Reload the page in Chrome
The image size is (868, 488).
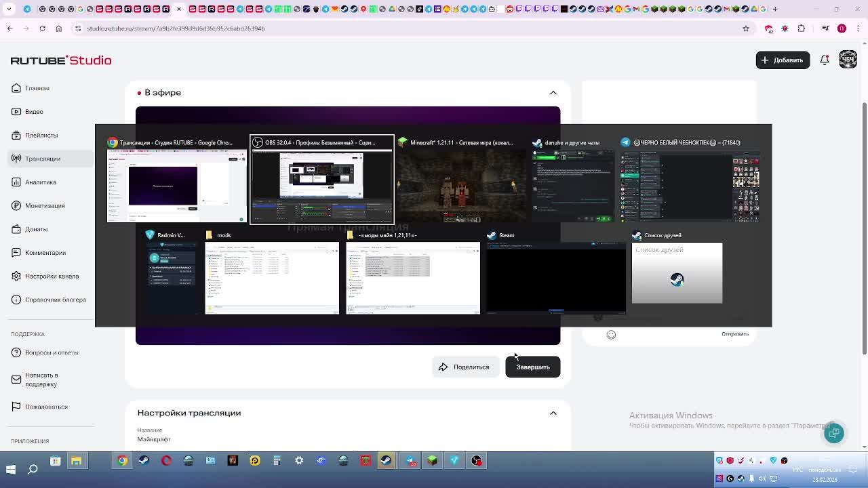click(x=42, y=28)
